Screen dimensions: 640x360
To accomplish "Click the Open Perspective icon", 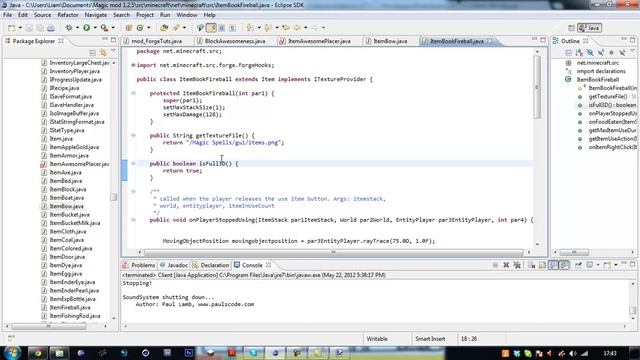I will [x=571, y=28].
